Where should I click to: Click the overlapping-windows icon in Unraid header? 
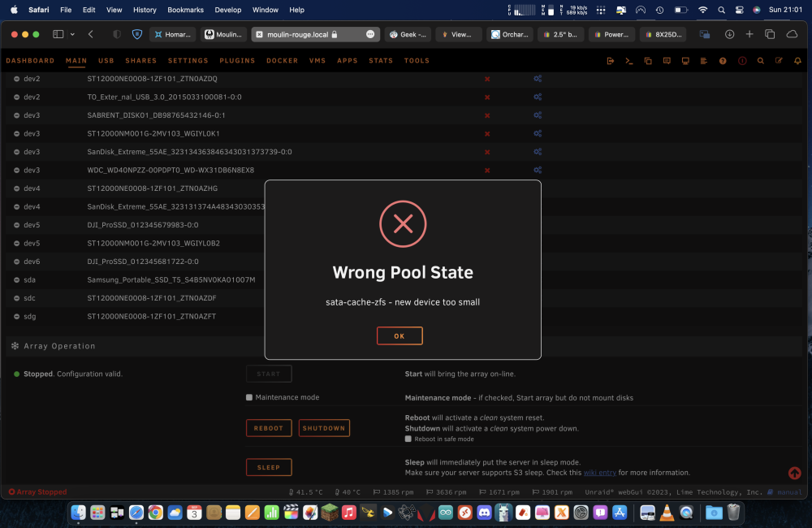[648, 61]
